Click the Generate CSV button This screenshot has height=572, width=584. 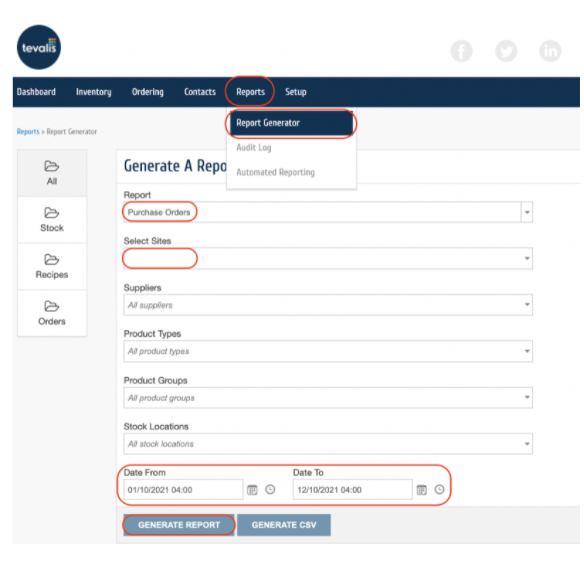[x=284, y=525]
